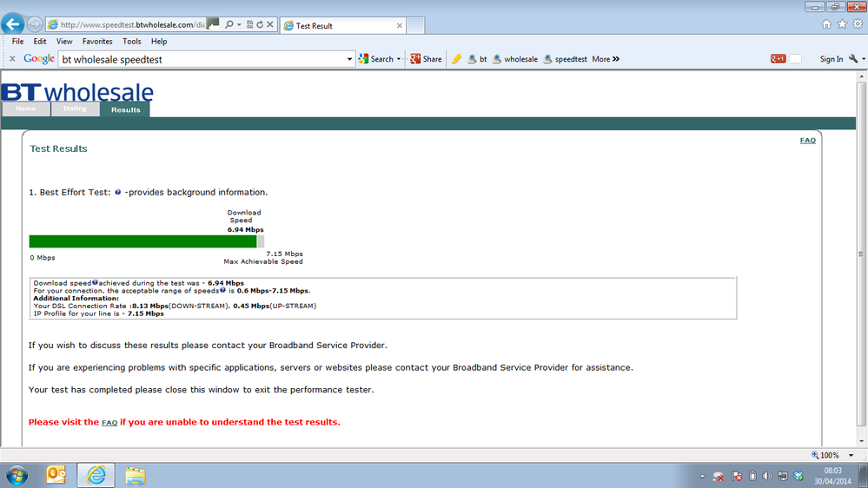Viewport: 868px width, 488px height.
Task: Click the Dropbox tray icon
Action: pyautogui.click(x=798, y=476)
